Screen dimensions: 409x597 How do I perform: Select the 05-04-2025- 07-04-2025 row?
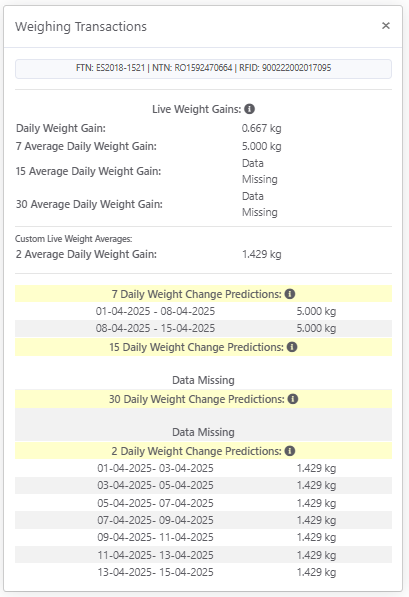[203, 503]
